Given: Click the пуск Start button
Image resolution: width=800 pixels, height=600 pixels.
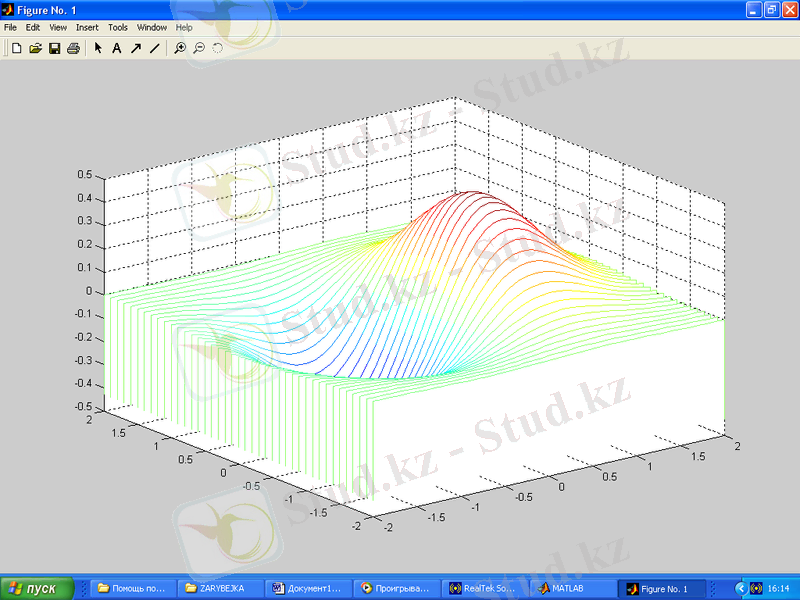Looking at the screenshot, I should [37, 589].
